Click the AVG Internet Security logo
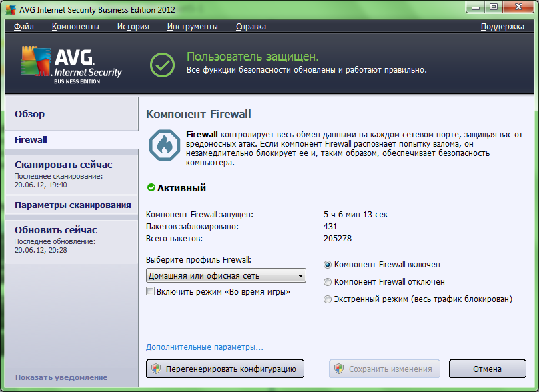The height and width of the screenshot is (392, 539). click(x=71, y=65)
